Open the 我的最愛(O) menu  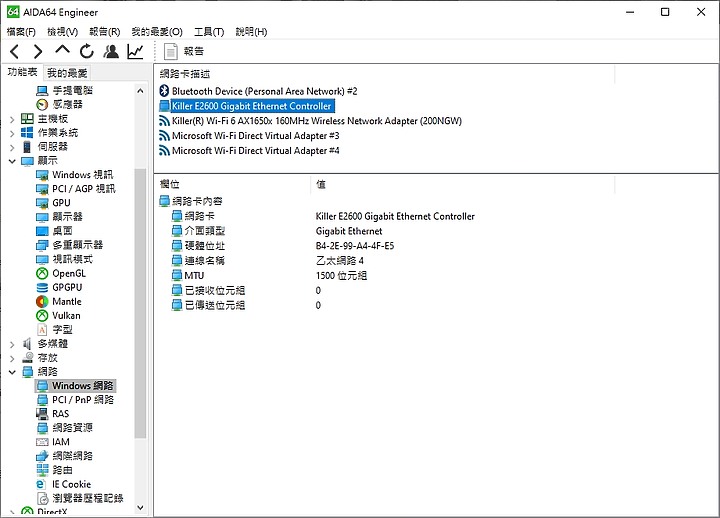(x=157, y=32)
